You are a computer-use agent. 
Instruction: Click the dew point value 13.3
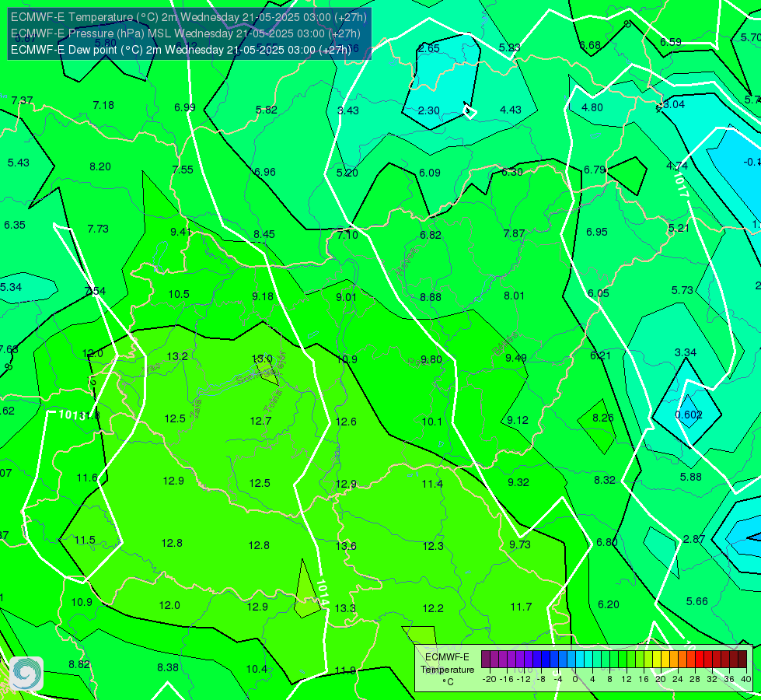pyautogui.click(x=345, y=608)
